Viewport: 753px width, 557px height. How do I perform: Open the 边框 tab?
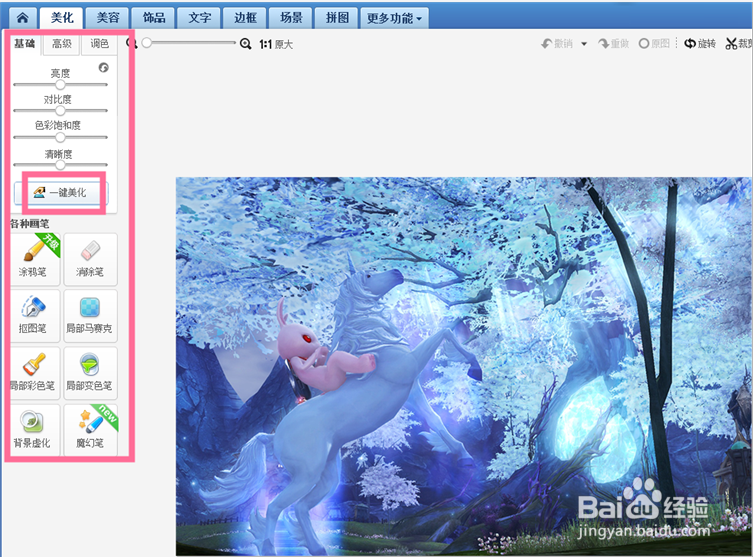(245, 18)
